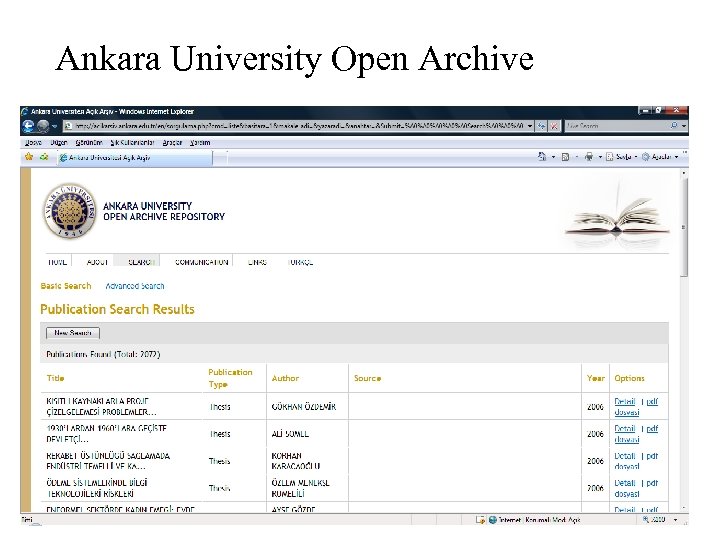Viewport: 720px width, 540px height.
Task: Click the Add to Favorites icon
Action: click(x=44, y=157)
